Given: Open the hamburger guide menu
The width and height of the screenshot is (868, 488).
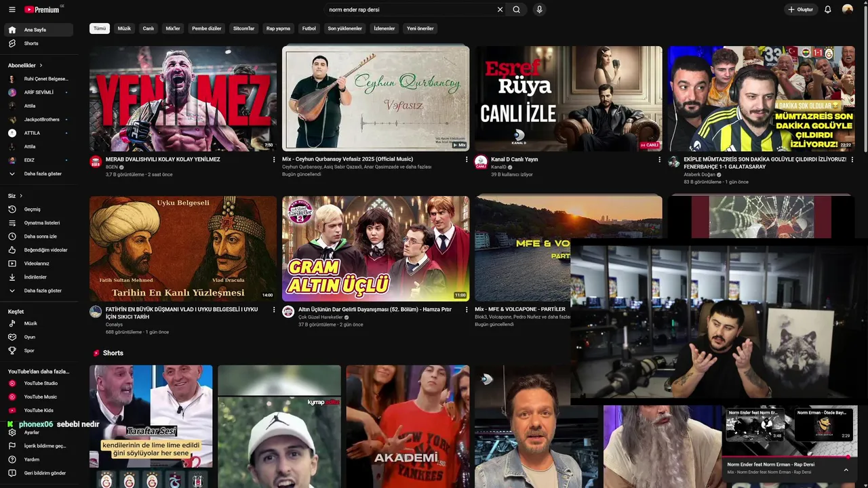Looking at the screenshot, I should coord(12,9).
